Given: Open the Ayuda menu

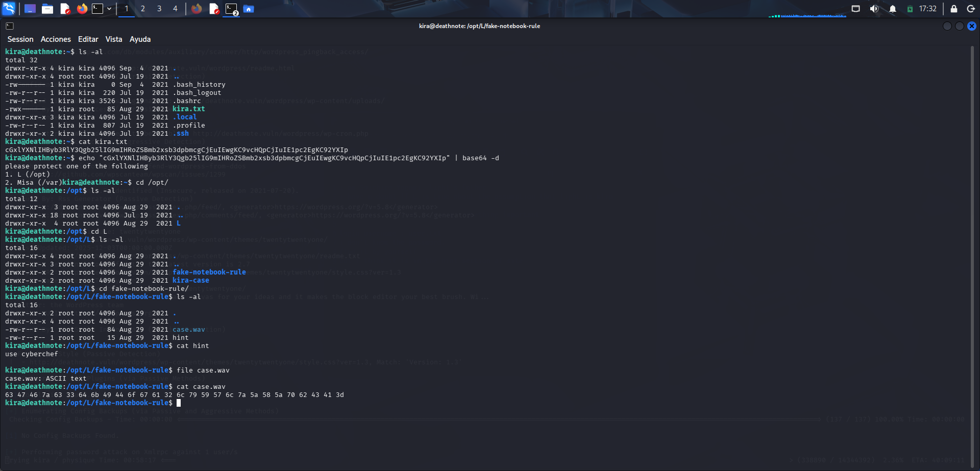Looking at the screenshot, I should click(x=140, y=39).
